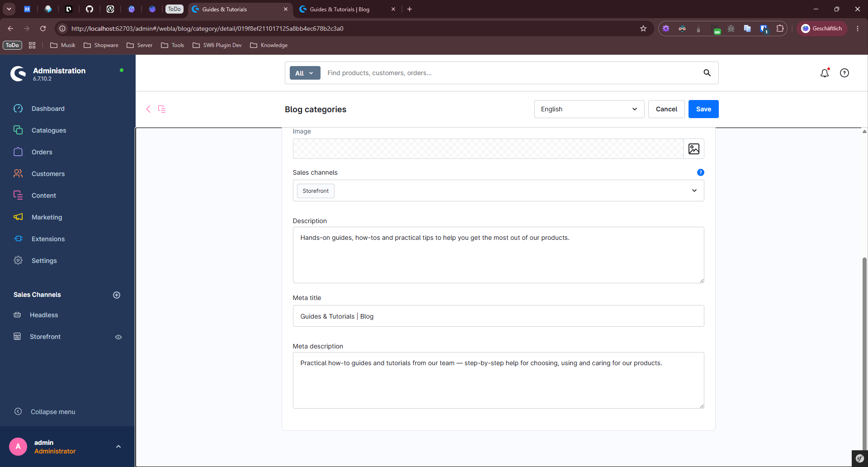The width and height of the screenshot is (868, 467).
Task: Open the Musik bookmark folder
Action: tap(63, 45)
